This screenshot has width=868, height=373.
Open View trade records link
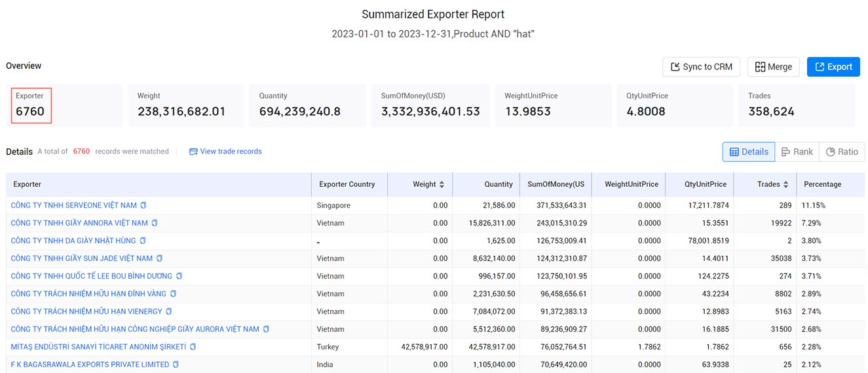(x=225, y=151)
